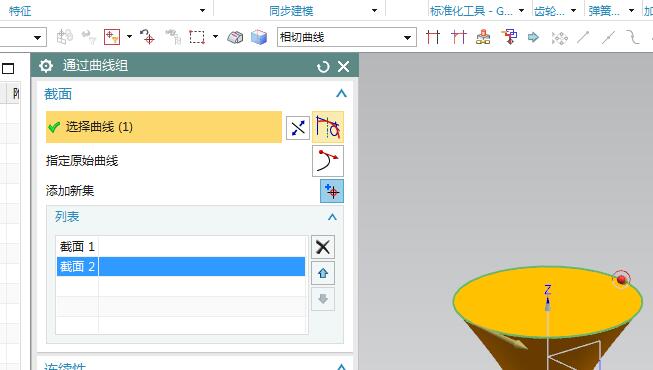Open the 特征 group dropdown arrow

coord(202,10)
